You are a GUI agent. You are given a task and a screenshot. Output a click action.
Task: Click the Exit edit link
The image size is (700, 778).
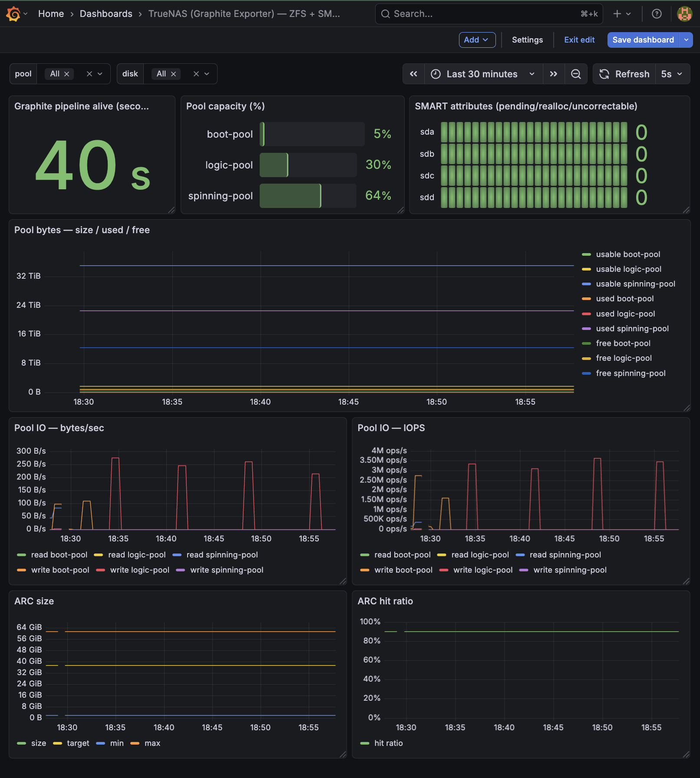579,40
